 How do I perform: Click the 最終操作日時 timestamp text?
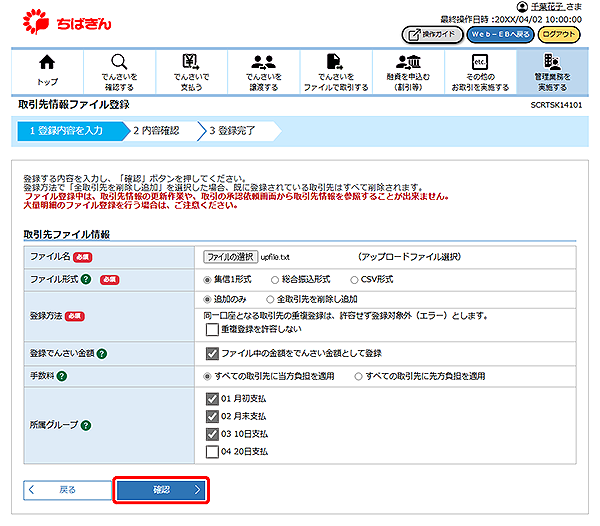coord(511,20)
